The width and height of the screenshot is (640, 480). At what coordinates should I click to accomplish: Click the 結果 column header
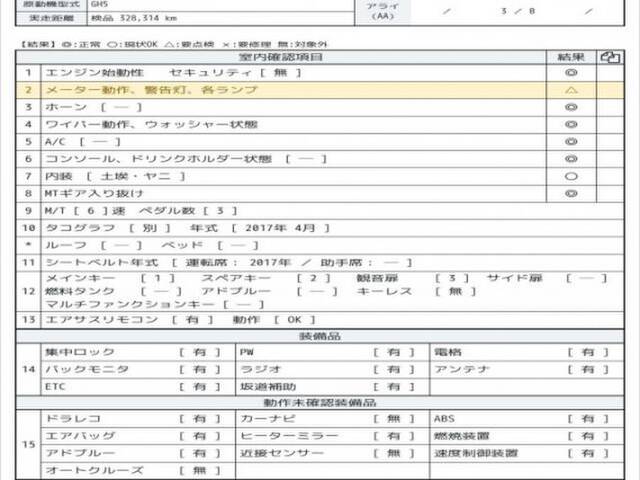[571, 57]
